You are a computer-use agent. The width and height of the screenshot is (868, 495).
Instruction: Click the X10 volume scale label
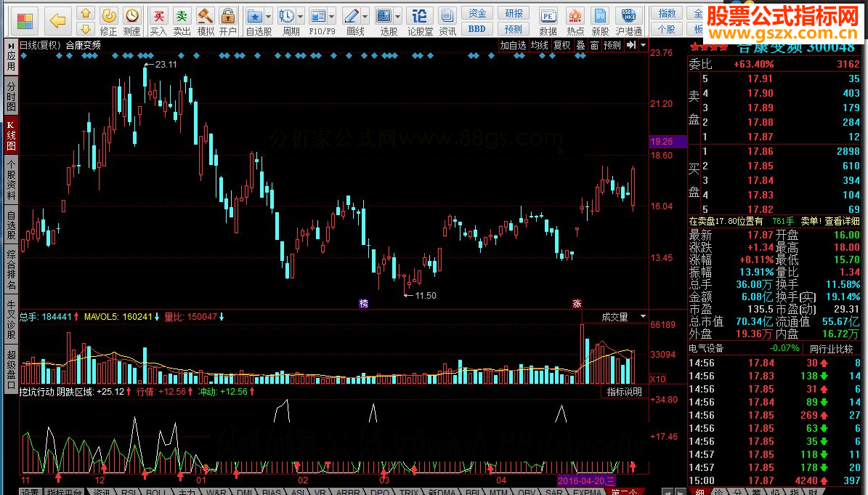657,379
